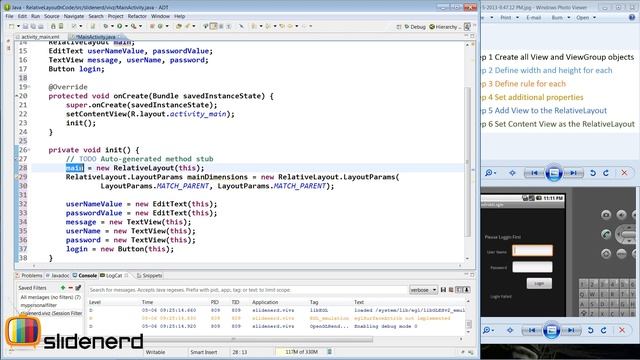Open the Android SDK Manager icon
Image resolution: width=640 pixels, height=360 pixels.
tap(53, 26)
